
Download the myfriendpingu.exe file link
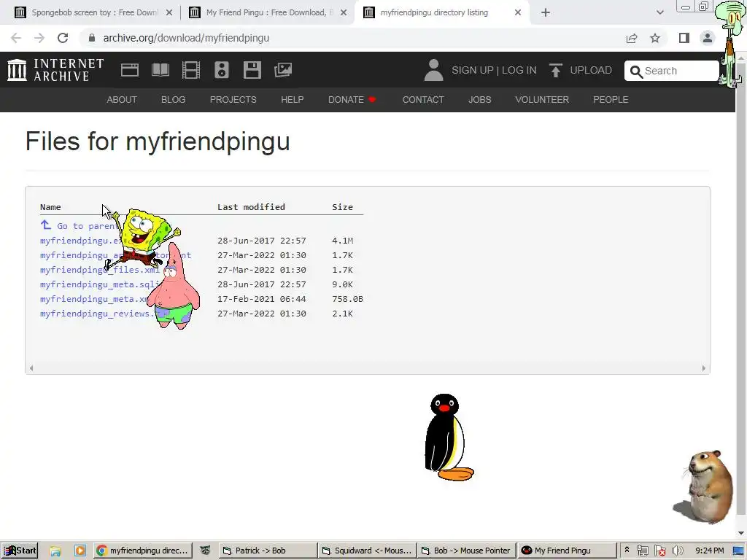[79, 241]
